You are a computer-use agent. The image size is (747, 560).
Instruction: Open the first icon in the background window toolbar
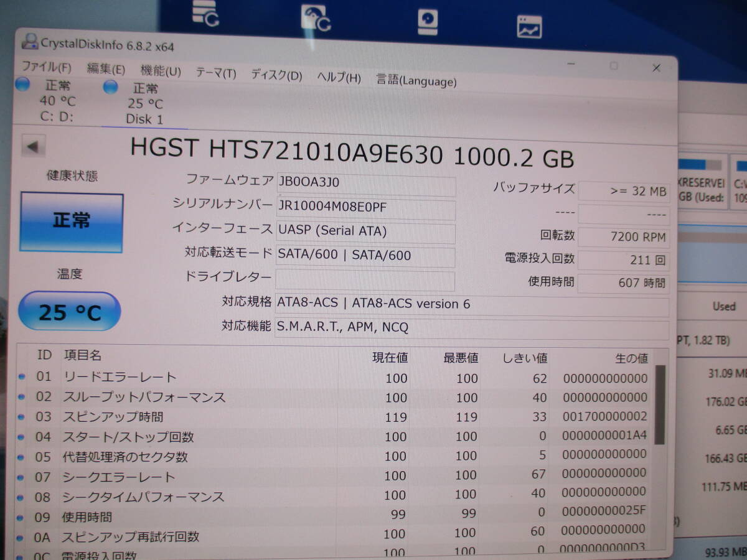(205, 14)
